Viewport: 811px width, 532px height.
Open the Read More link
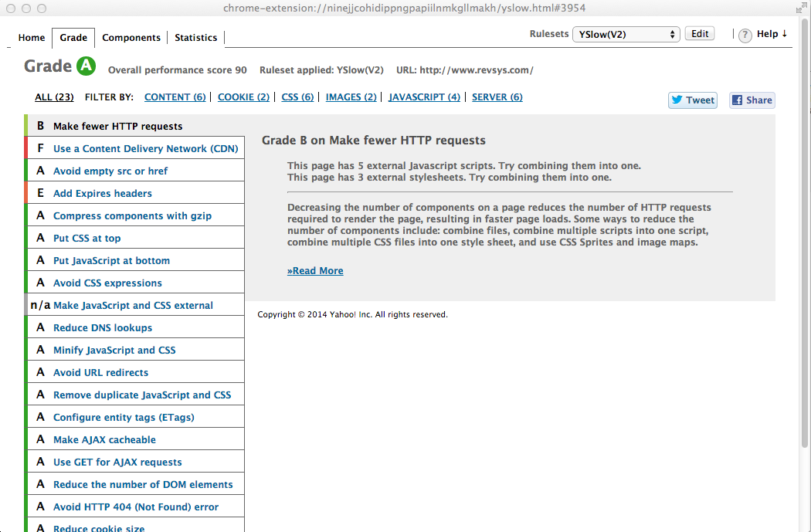(315, 270)
